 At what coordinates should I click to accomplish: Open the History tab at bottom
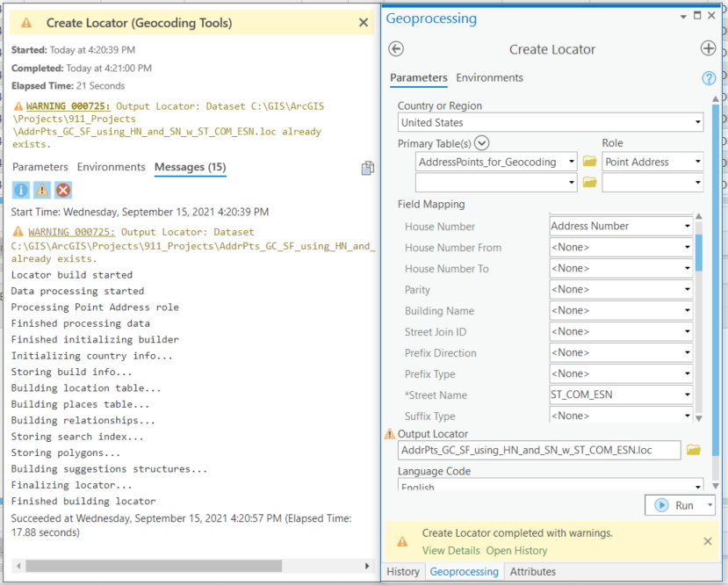(403, 572)
